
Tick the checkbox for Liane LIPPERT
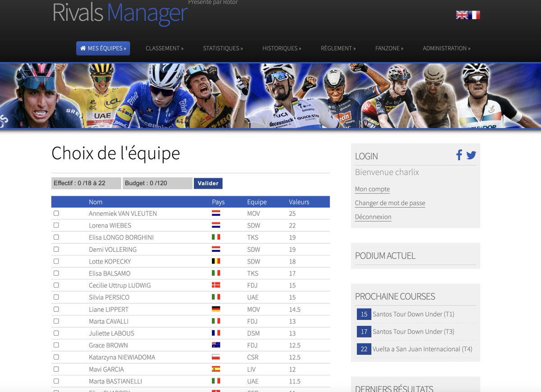pyautogui.click(x=56, y=309)
